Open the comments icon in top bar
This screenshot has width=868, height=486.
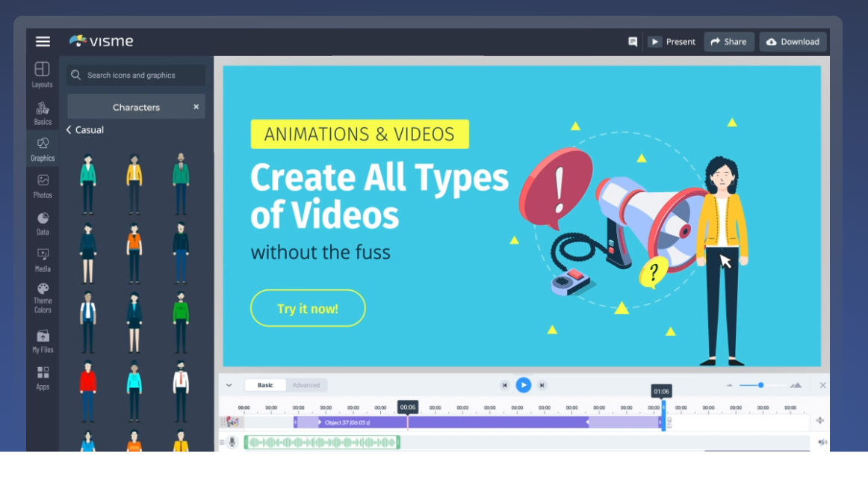pos(633,42)
